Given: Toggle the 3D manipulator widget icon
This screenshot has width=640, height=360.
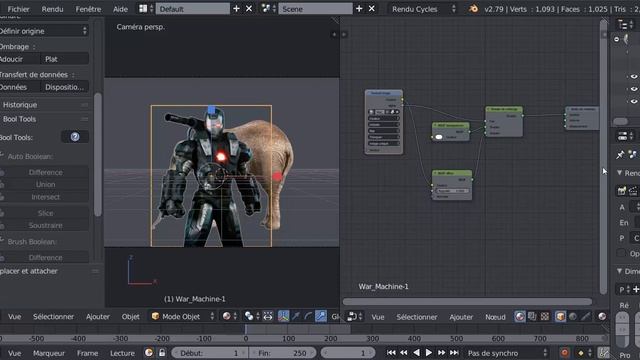Looking at the screenshot, I should point(283,316).
